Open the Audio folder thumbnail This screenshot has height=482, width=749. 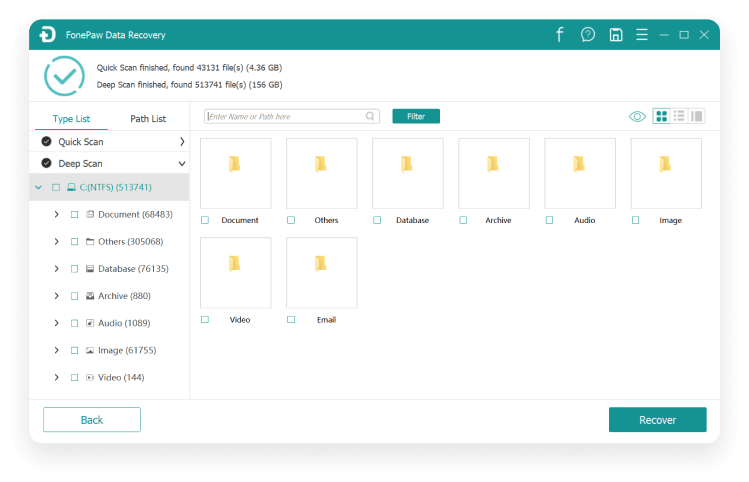coord(580,173)
